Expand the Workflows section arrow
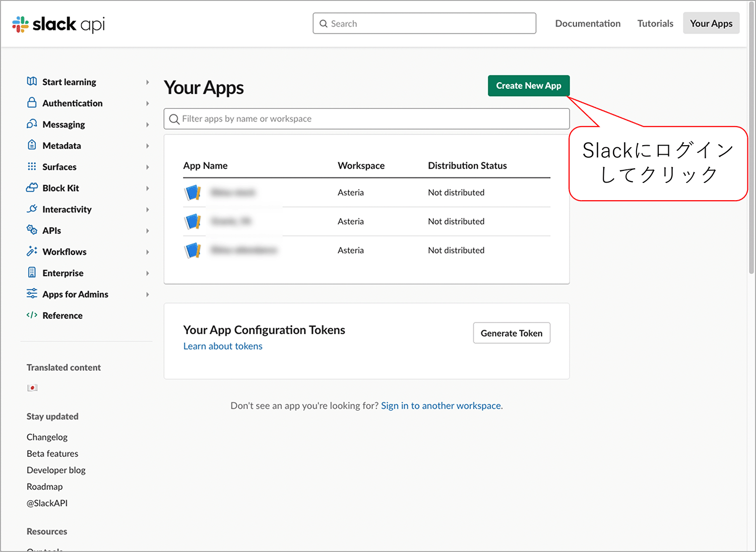 147,252
